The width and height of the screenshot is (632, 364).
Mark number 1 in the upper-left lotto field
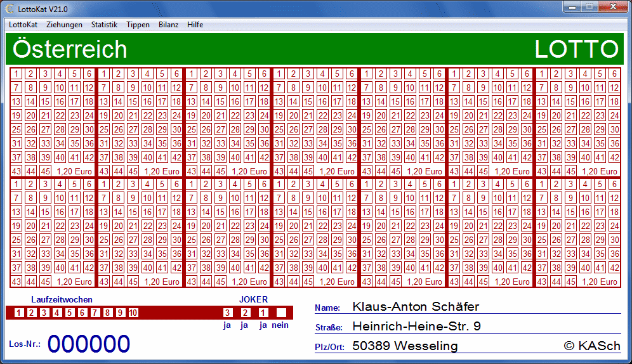[16, 74]
